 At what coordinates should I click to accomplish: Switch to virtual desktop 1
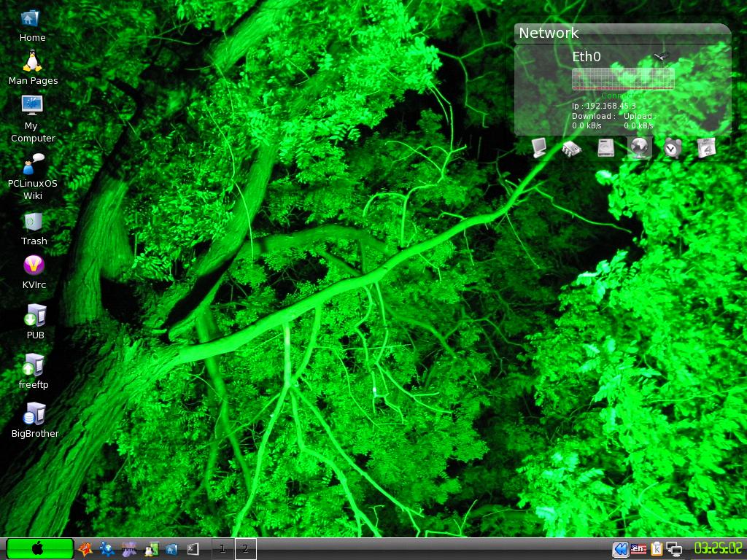[222, 549]
